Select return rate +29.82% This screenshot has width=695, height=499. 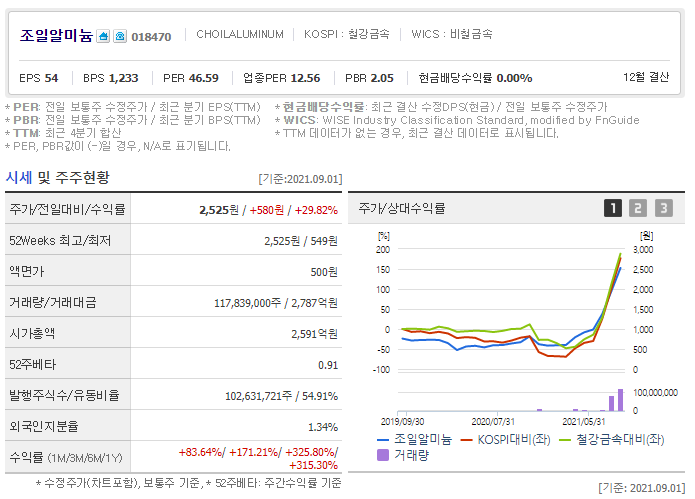[316, 210]
